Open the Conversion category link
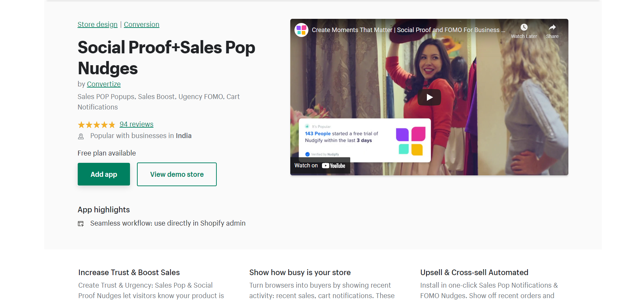Viewport: 644px width, 303px height. click(x=141, y=24)
